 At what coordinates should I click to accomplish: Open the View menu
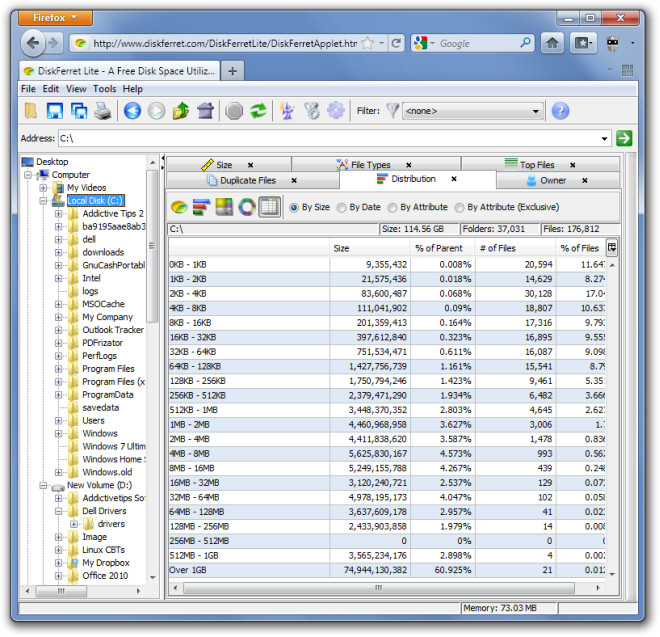[x=76, y=89]
